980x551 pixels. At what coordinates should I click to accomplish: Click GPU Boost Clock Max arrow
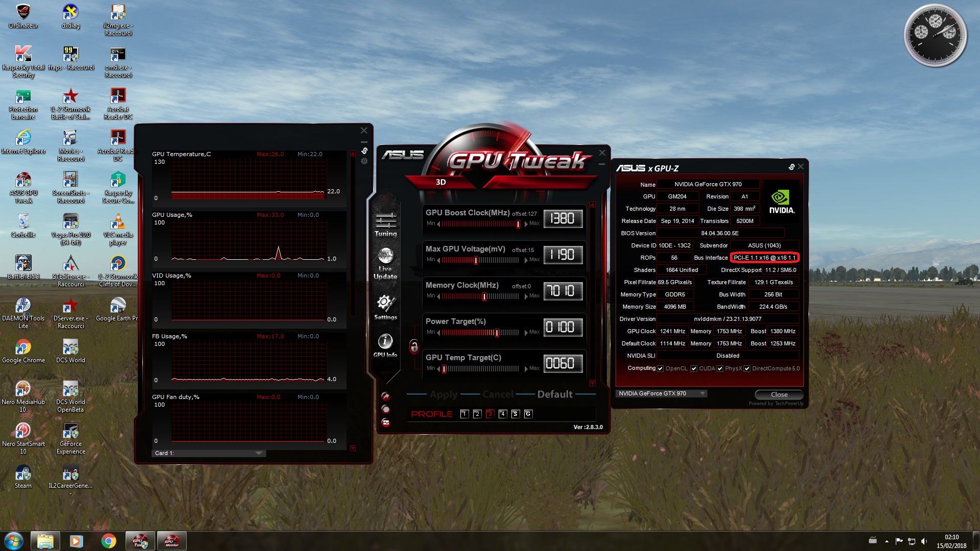(x=526, y=224)
